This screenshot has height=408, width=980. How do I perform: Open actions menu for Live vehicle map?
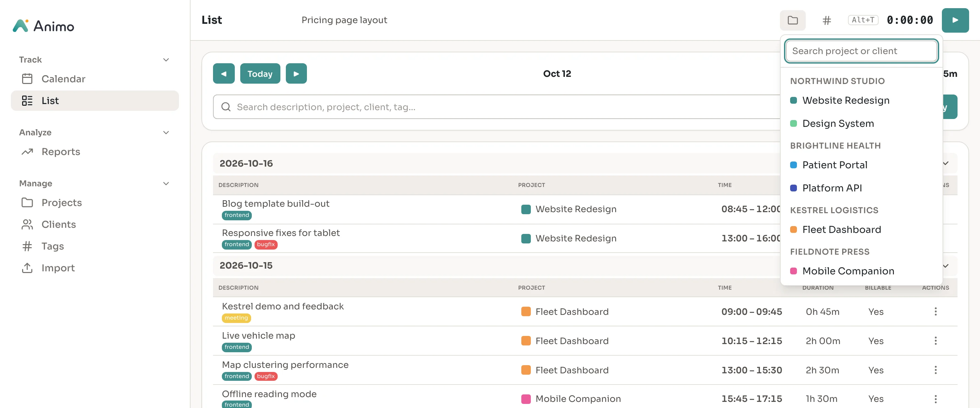[935, 341]
